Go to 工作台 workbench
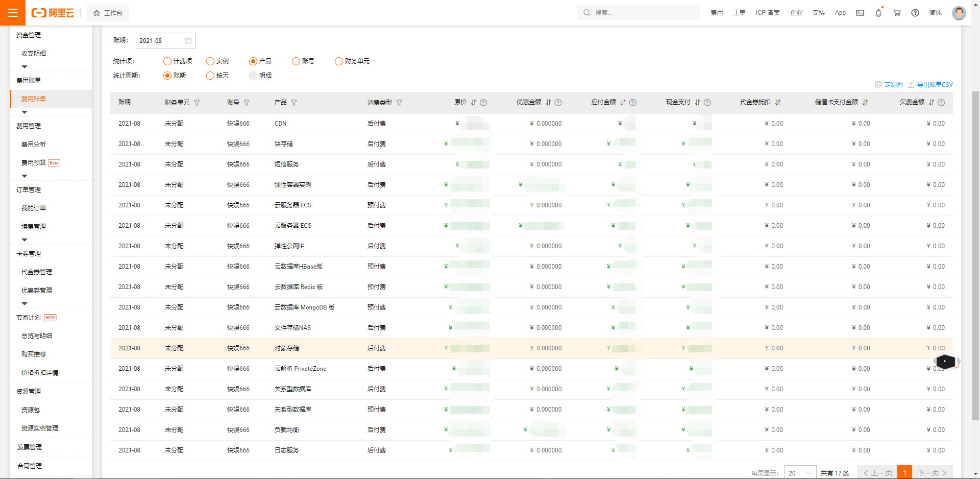Screen dimensions: 980x479 tap(108, 13)
